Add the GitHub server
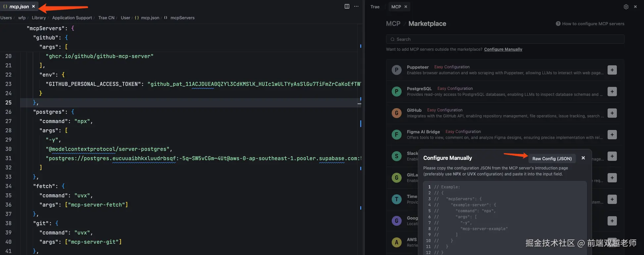 tap(612, 113)
